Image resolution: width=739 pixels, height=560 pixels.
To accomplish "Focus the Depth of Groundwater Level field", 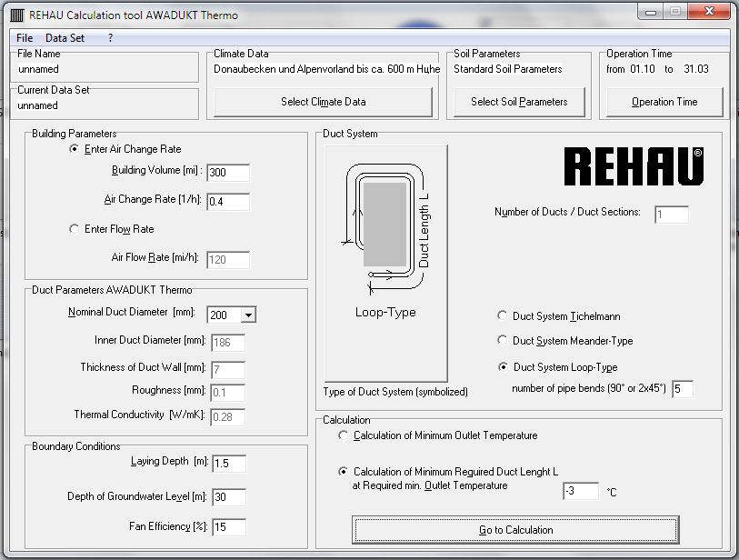I will point(229,497).
